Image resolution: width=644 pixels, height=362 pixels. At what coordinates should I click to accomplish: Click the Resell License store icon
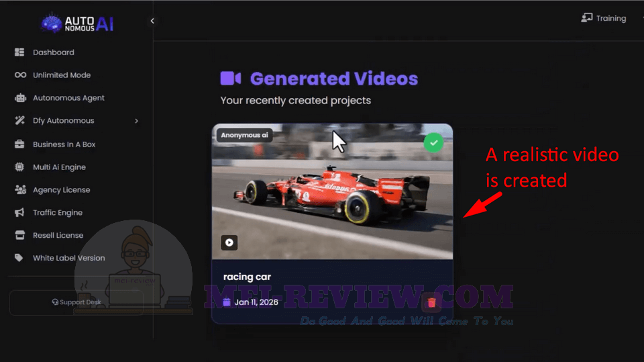[x=19, y=235]
